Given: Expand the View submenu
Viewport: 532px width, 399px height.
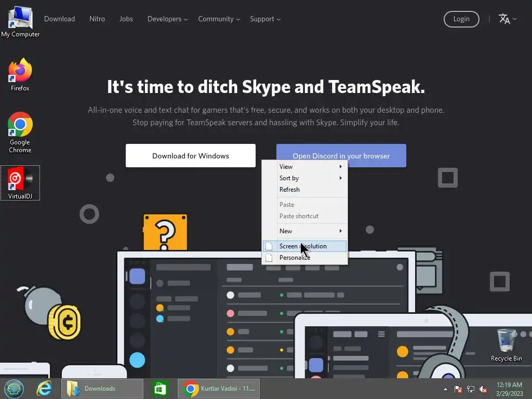Looking at the screenshot, I should click(304, 167).
